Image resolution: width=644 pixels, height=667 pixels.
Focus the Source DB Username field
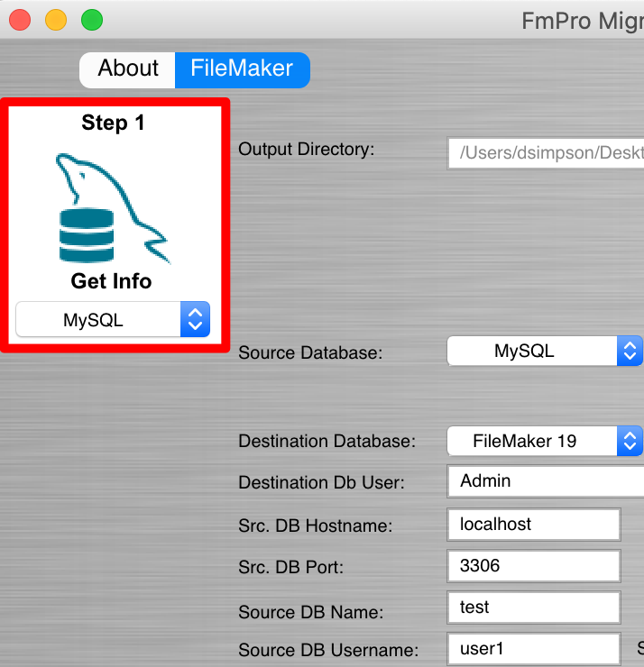click(533, 649)
